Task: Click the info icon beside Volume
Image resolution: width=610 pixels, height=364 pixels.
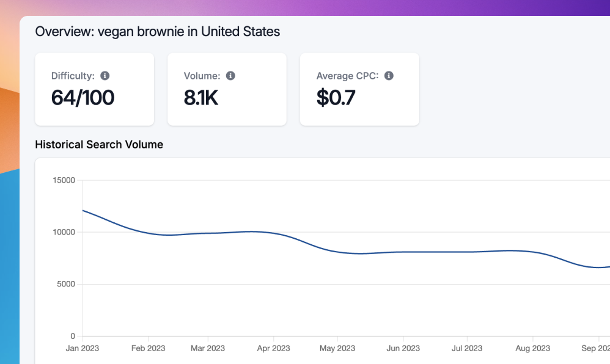Action: [x=230, y=76]
